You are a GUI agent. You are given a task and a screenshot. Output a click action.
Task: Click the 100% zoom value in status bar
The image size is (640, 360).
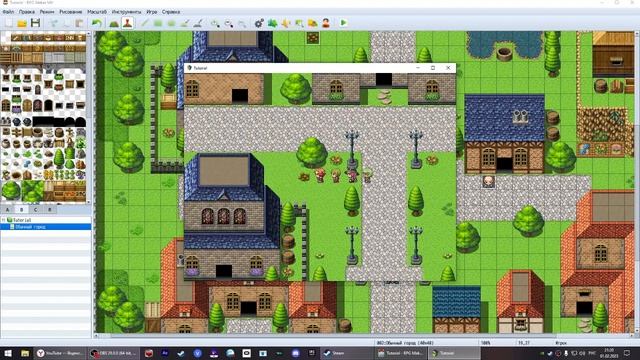click(486, 343)
